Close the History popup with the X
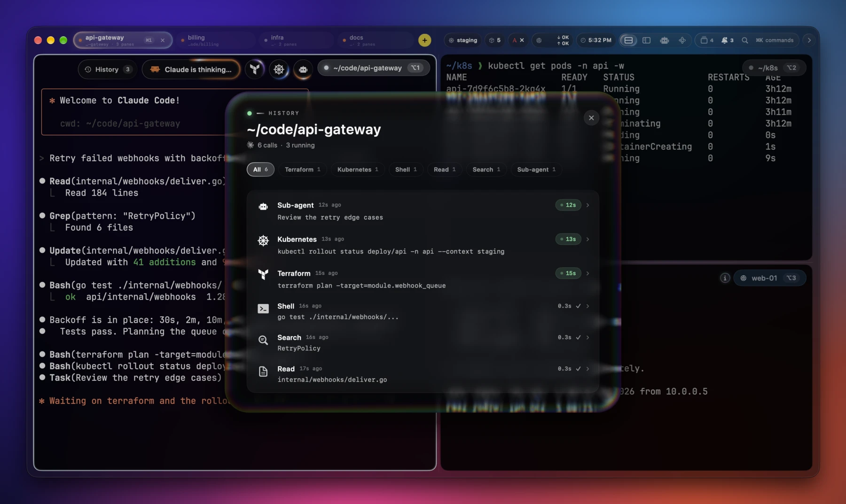Viewport: 846px width, 504px height. click(591, 118)
